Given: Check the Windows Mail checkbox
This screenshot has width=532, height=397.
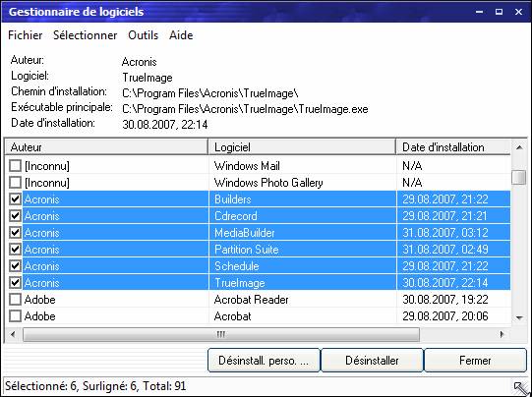Looking at the screenshot, I should click(x=15, y=166).
